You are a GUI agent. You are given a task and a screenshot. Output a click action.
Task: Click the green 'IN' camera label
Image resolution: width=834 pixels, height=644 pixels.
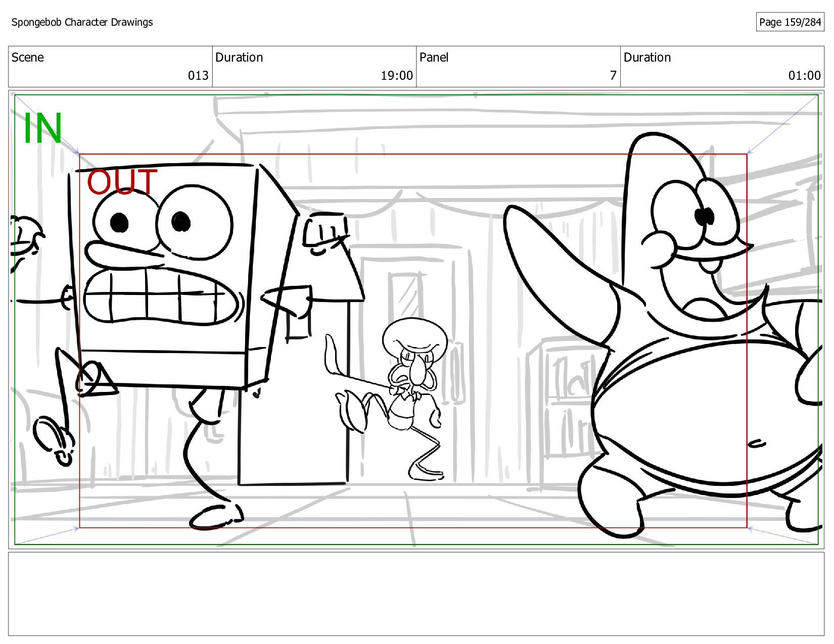coord(43,128)
